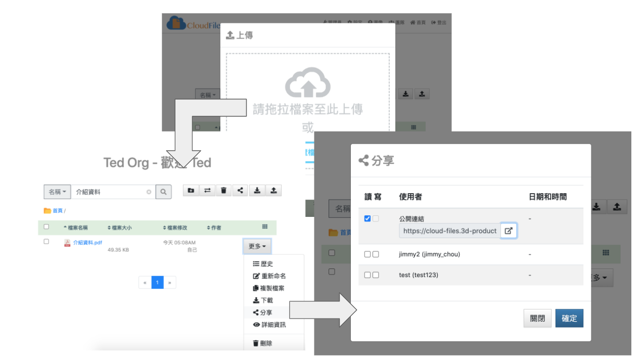Clear the search field with the x icon
Viewport: 644px width, 361px height.
point(149,192)
